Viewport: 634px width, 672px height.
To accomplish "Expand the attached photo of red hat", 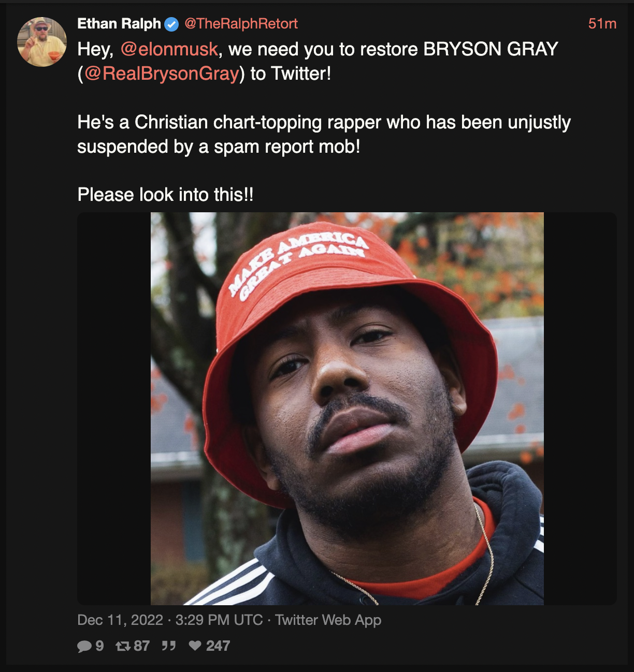I will [347, 408].
